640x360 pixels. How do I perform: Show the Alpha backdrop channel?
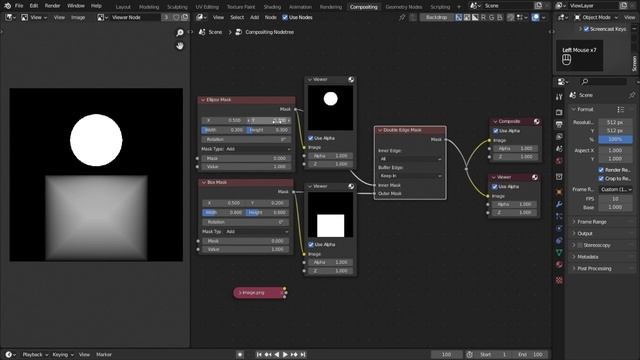(x=475, y=18)
